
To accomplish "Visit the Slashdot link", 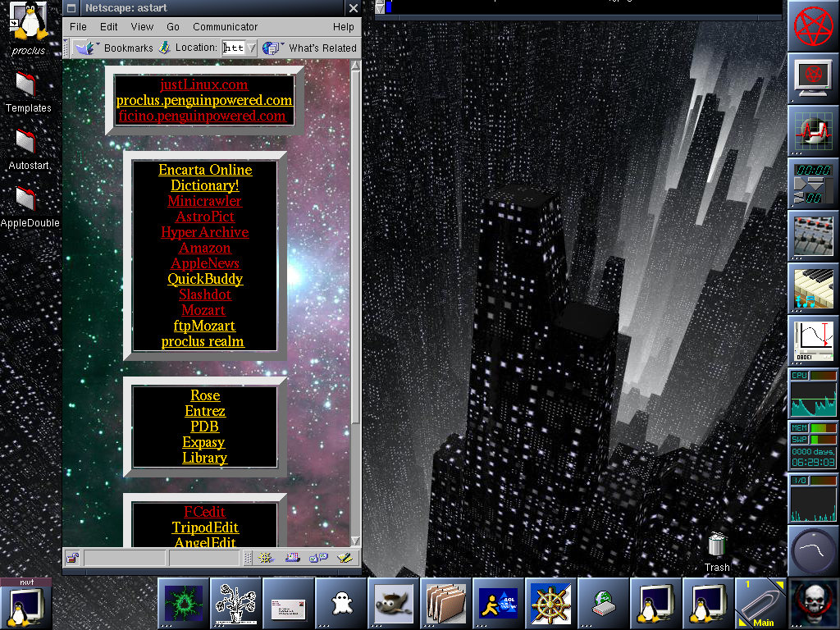I will pos(205,294).
